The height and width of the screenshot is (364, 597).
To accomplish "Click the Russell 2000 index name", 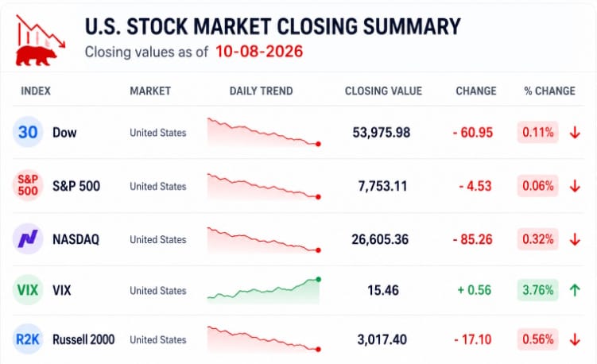I will [x=83, y=339].
